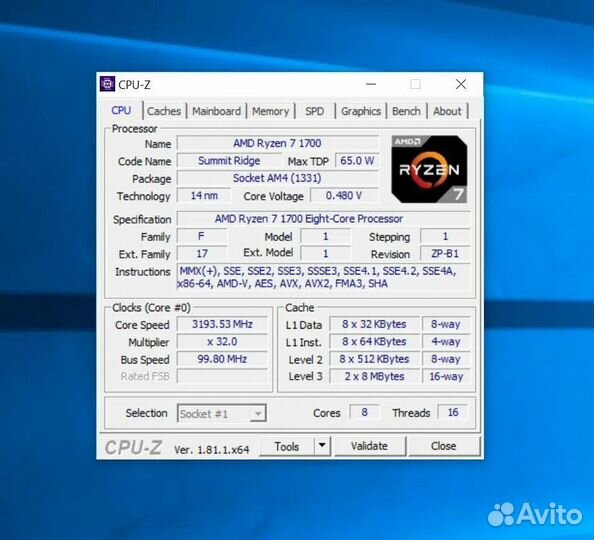594x540 pixels.
Task: Click the Tools button
Action: pyautogui.click(x=287, y=446)
